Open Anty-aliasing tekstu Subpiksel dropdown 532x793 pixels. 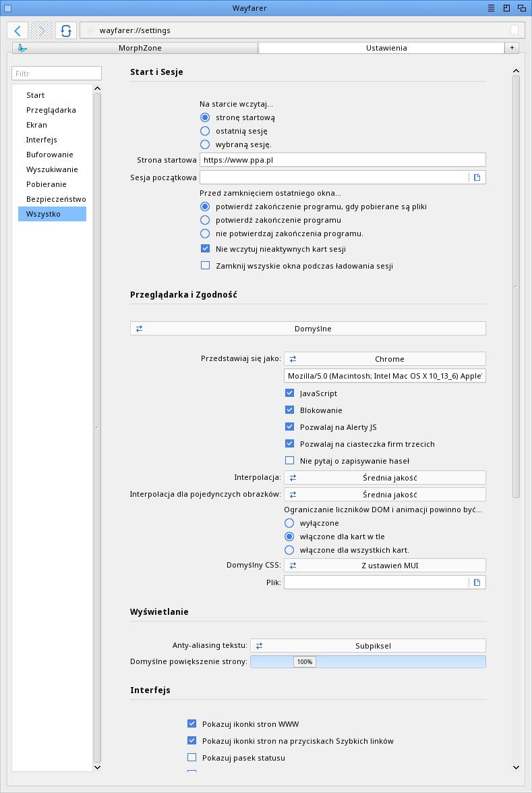click(x=368, y=645)
